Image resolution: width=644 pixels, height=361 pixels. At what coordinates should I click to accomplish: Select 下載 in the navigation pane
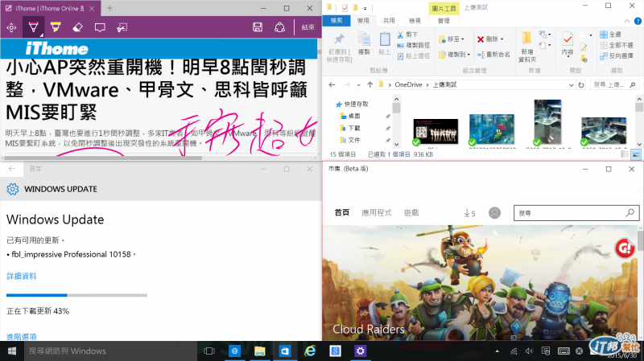350,128
